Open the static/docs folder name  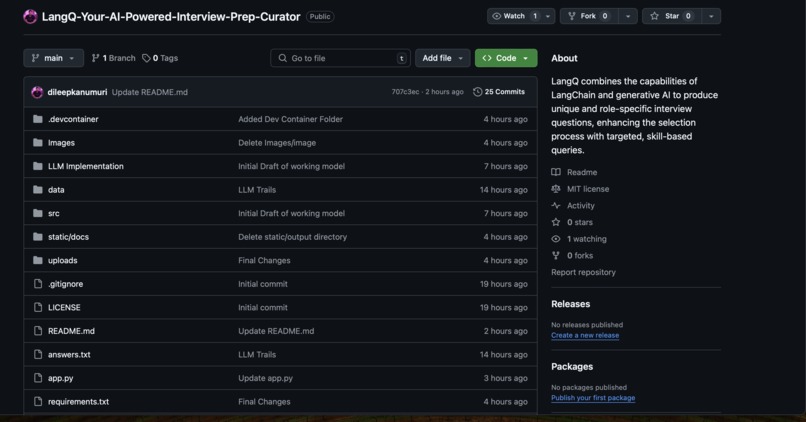68,236
